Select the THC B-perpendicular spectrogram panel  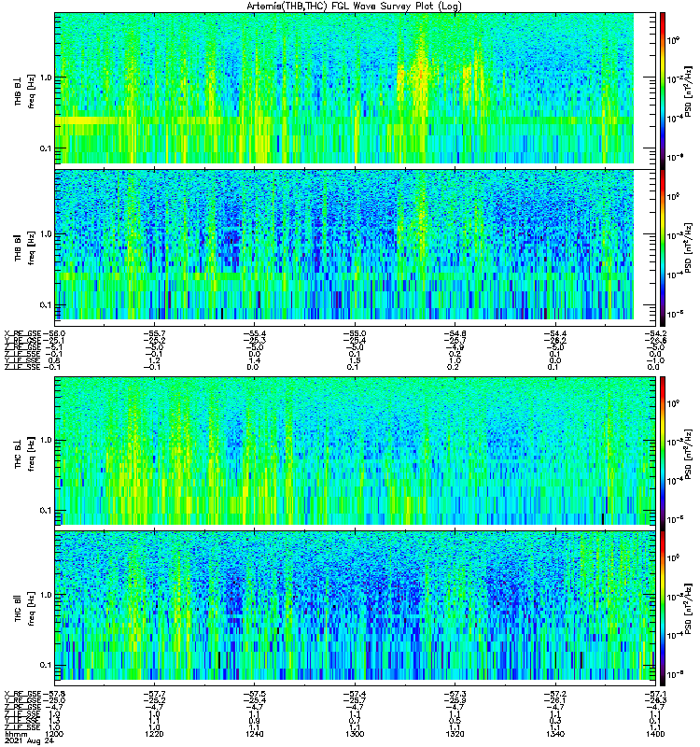356,454
